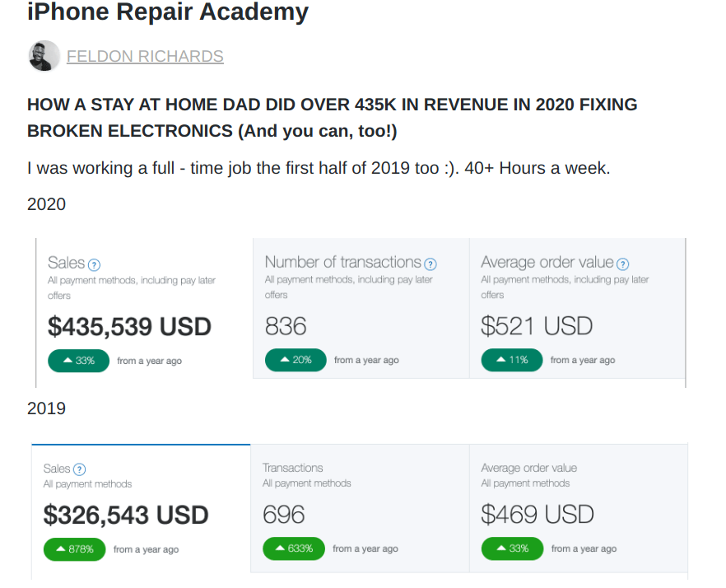
Task: Click the 878% badge under 2019 Sales
Action: point(74,548)
